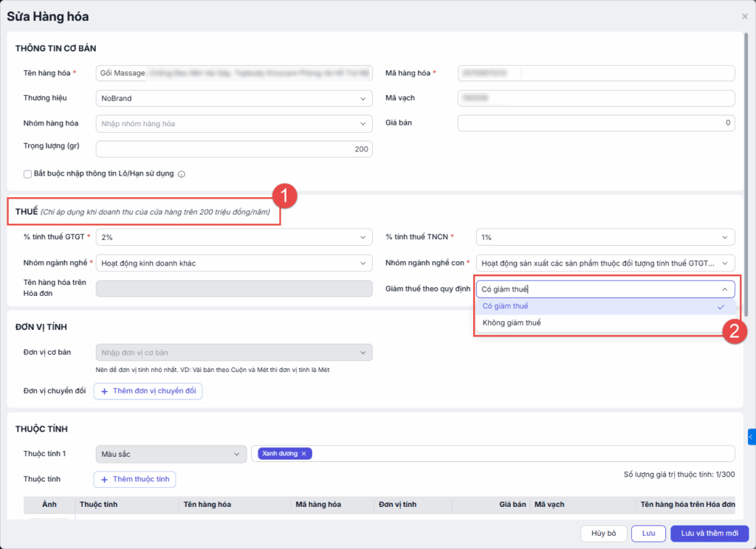Image resolution: width=756 pixels, height=549 pixels.
Task: Click the Hủy bỏ button
Action: coord(603,534)
